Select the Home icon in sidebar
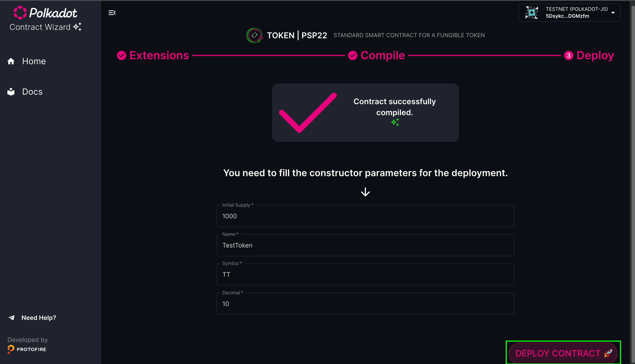635x364 pixels. tap(11, 61)
